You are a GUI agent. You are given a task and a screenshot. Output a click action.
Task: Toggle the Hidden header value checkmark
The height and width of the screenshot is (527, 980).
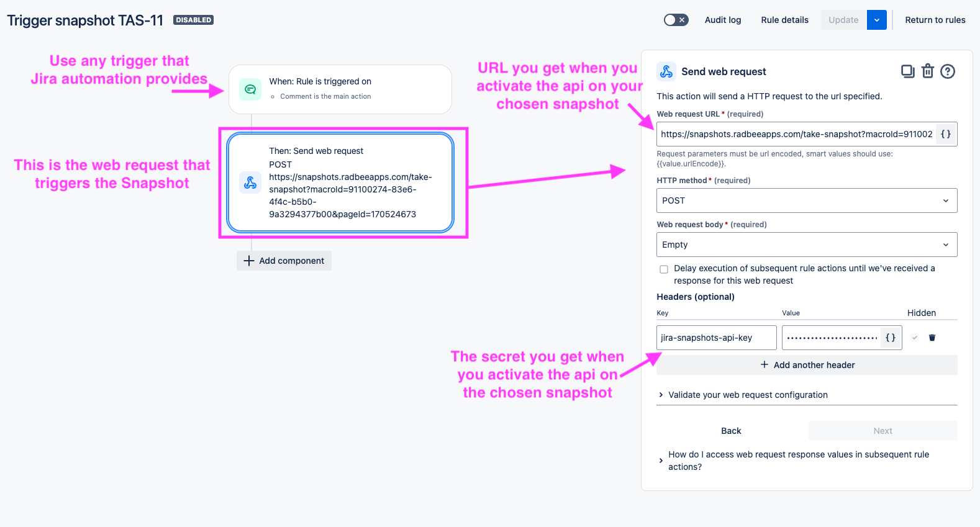pyautogui.click(x=915, y=338)
